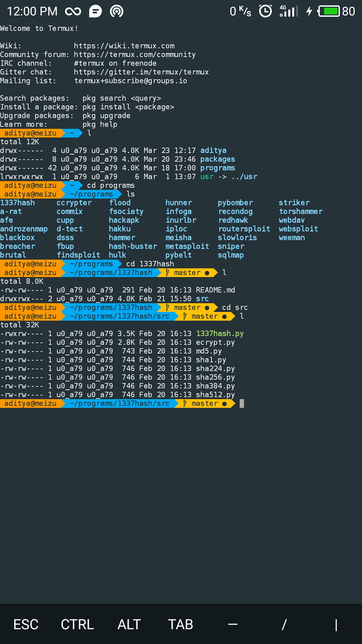Tap the slash extra key
362x644 pixels.
284,625
